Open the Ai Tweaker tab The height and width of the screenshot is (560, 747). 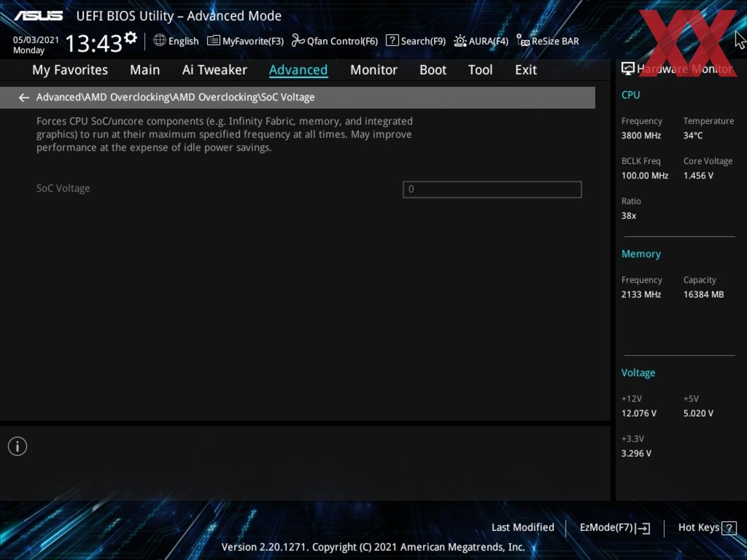click(215, 70)
